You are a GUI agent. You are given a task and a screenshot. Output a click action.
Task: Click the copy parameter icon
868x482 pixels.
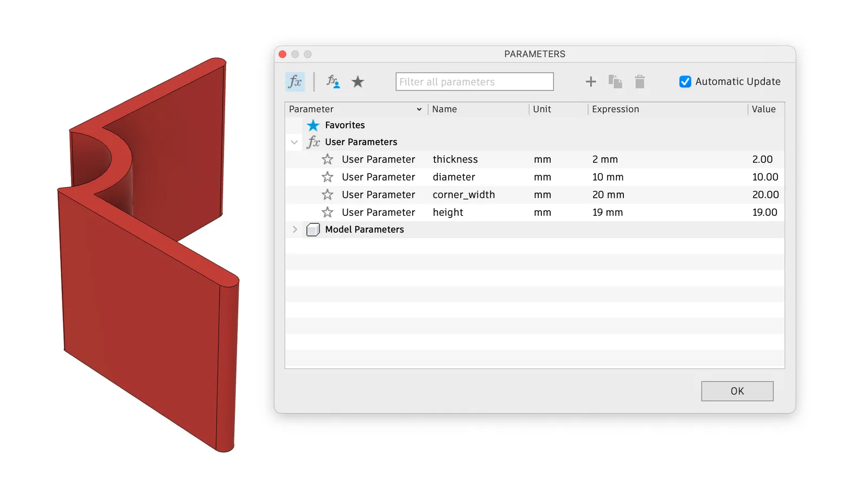[x=615, y=82]
